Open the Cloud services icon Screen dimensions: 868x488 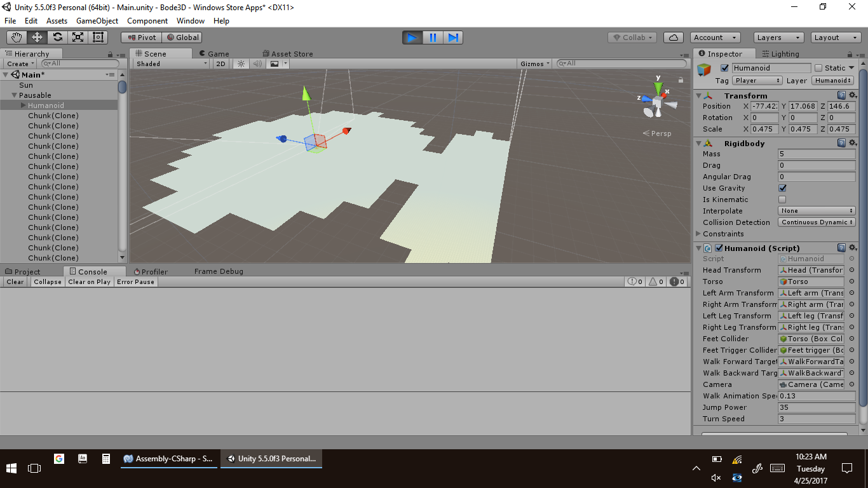674,37
